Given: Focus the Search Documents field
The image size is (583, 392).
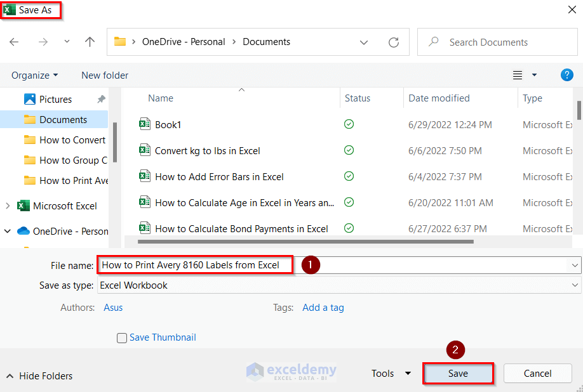Looking at the screenshot, I should tap(497, 42).
